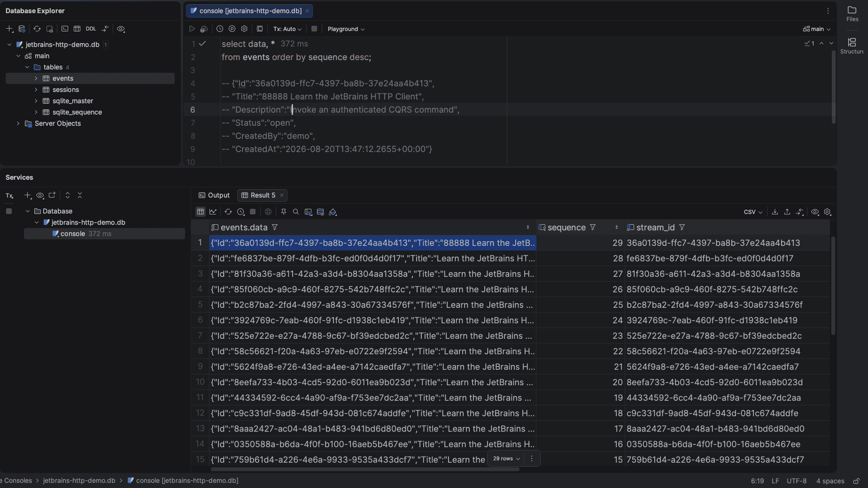868x488 pixels.
Task: Click the 4 spaces indent setting in status bar
Action: [830, 481]
